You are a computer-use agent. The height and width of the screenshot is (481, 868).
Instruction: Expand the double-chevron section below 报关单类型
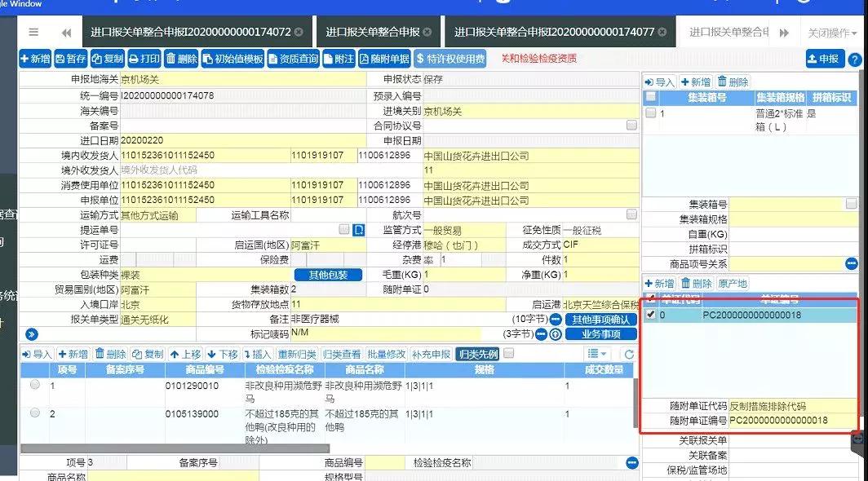coord(32,333)
